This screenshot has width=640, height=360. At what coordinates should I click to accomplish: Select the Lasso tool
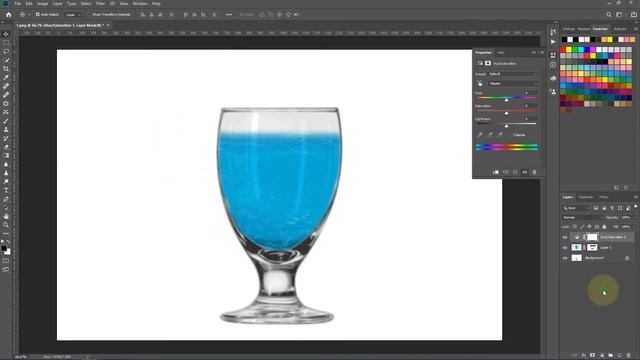[6, 51]
